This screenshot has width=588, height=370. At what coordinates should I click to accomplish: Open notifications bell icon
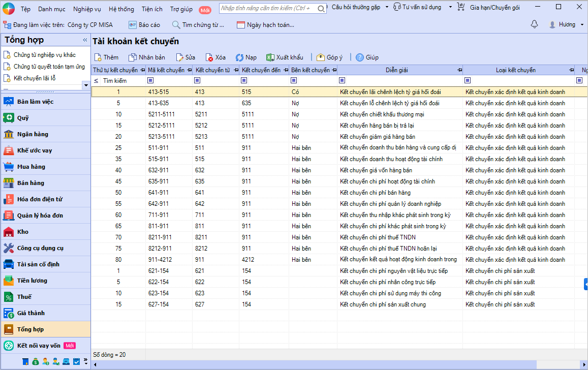click(x=534, y=24)
